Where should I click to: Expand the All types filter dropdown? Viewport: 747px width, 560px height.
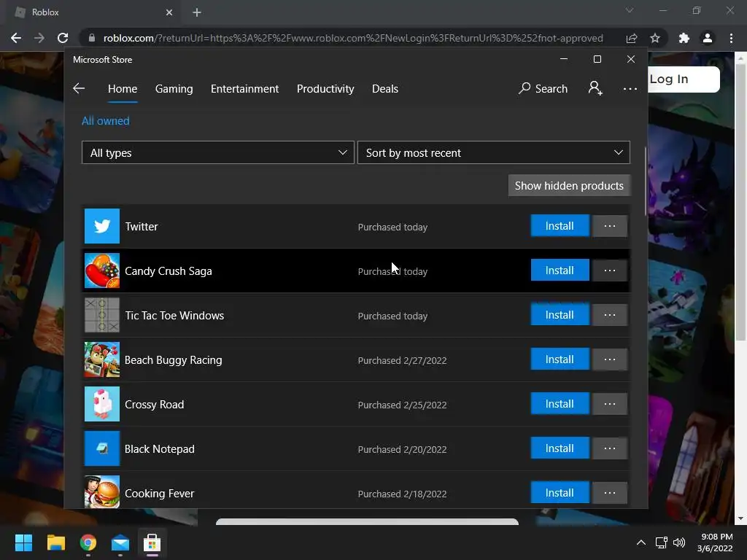217,152
